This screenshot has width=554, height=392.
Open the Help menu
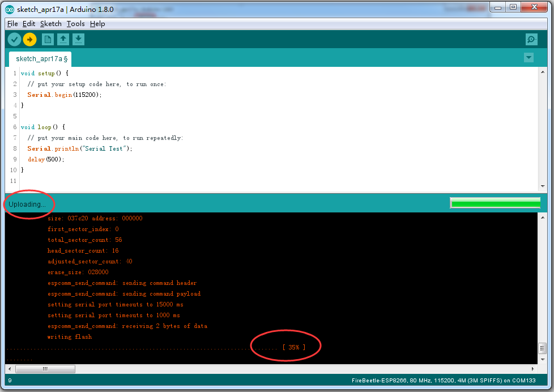(x=97, y=24)
